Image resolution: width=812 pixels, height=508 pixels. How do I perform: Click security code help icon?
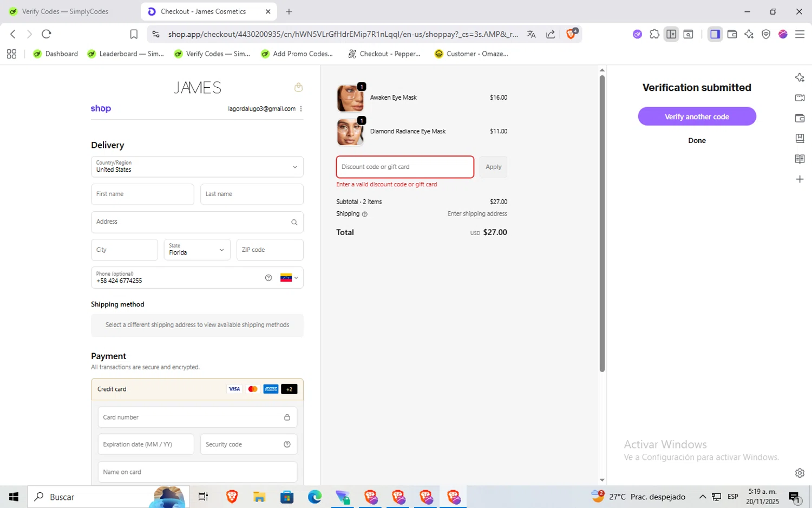[x=287, y=444]
